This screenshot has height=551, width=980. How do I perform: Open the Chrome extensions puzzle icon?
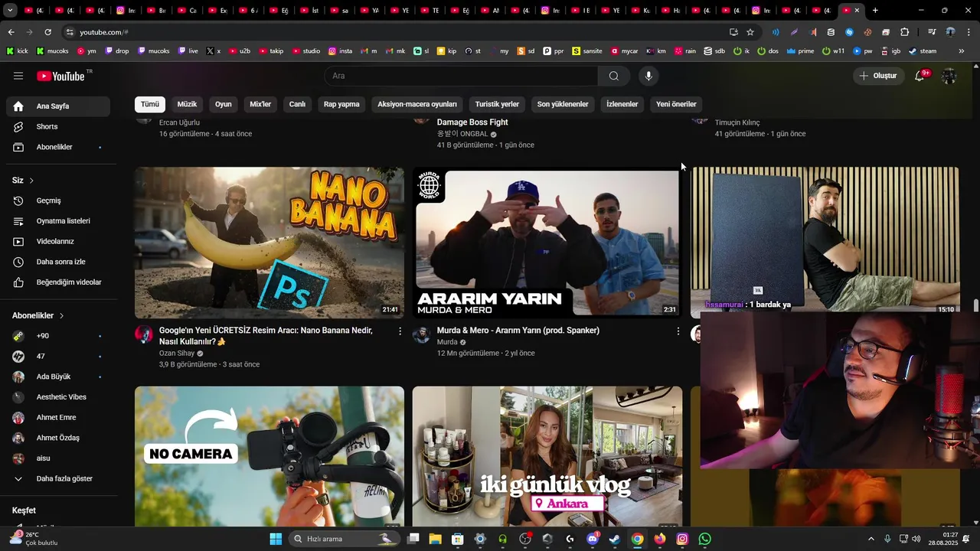pyautogui.click(x=905, y=32)
